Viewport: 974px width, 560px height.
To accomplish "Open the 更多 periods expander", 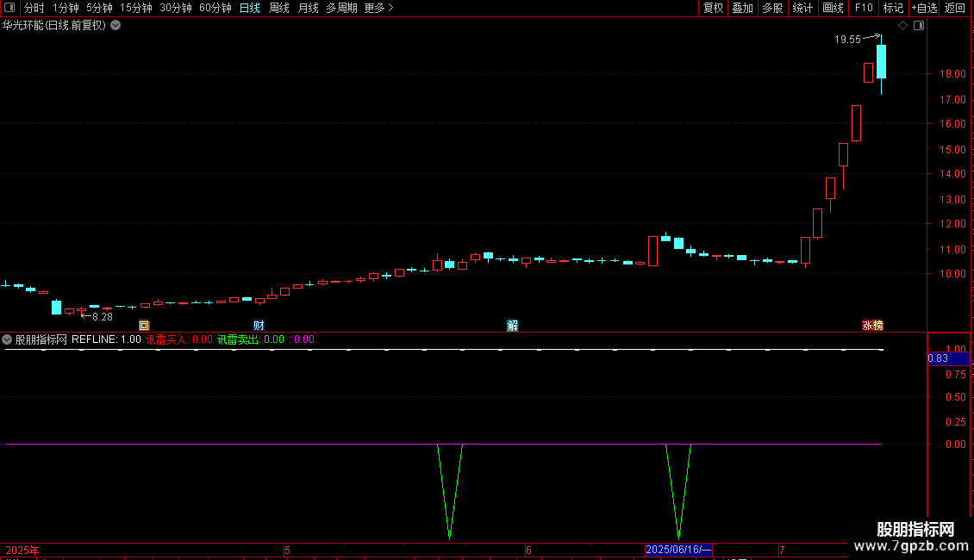I will pos(378,8).
